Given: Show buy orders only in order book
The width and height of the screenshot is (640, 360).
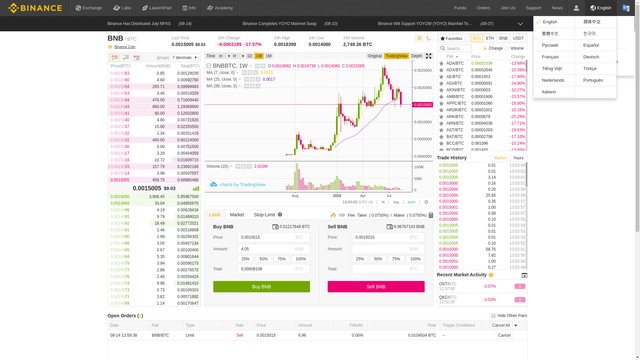Looking at the screenshot, I should coord(126,58).
